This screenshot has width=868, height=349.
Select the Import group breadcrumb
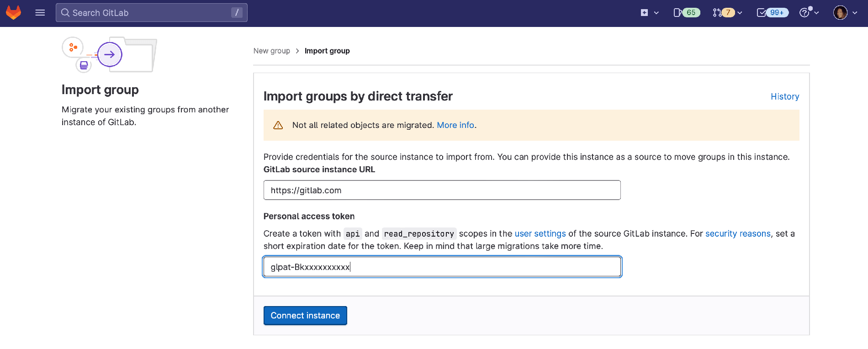(327, 51)
